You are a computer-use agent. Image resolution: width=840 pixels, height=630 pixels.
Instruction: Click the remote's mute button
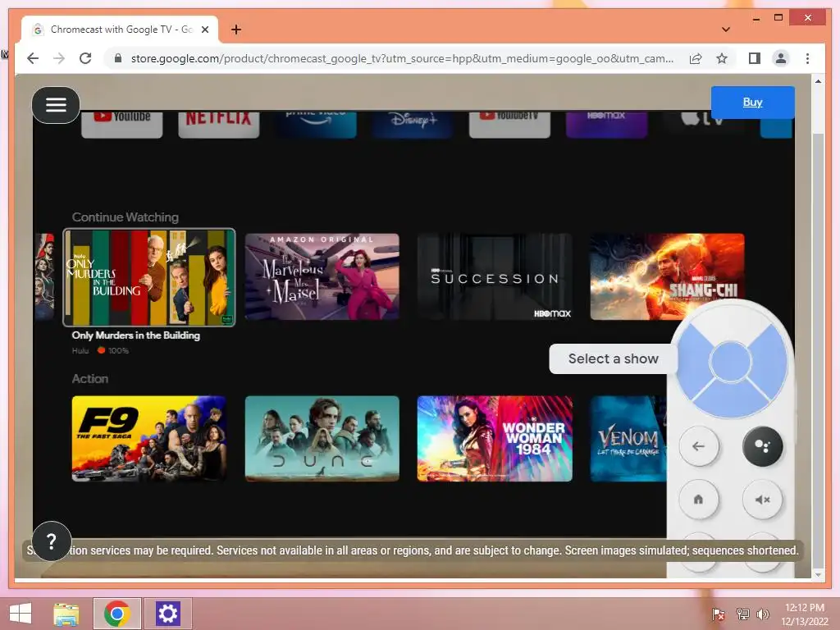763,500
